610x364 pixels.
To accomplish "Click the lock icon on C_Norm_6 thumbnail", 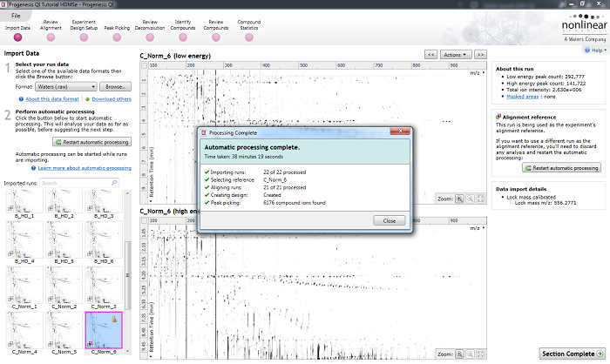I will tap(114, 319).
